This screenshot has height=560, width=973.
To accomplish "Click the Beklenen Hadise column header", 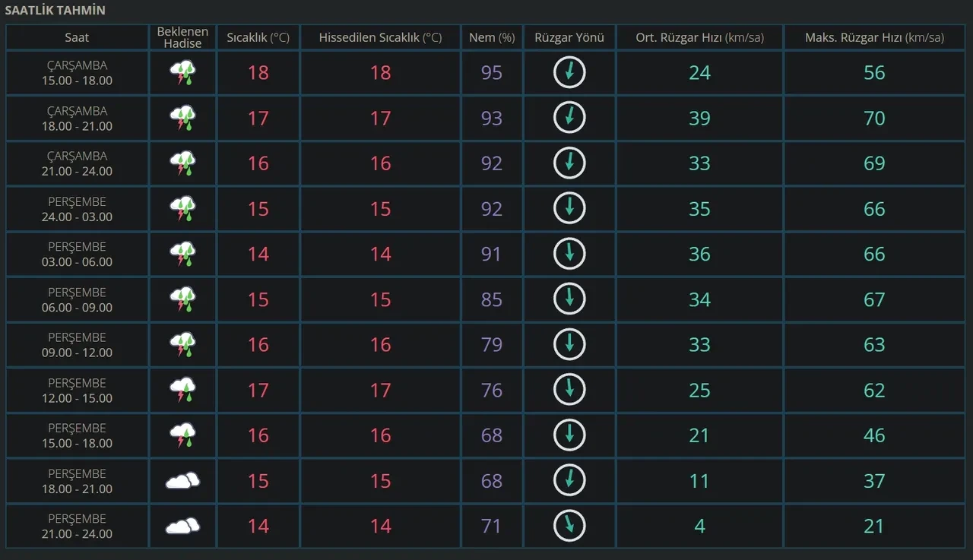I will point(183,37).
